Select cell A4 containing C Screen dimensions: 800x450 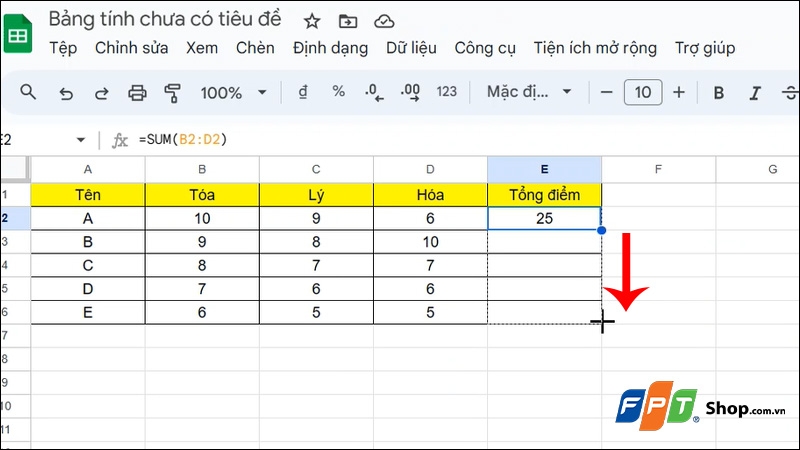(88, 265)
